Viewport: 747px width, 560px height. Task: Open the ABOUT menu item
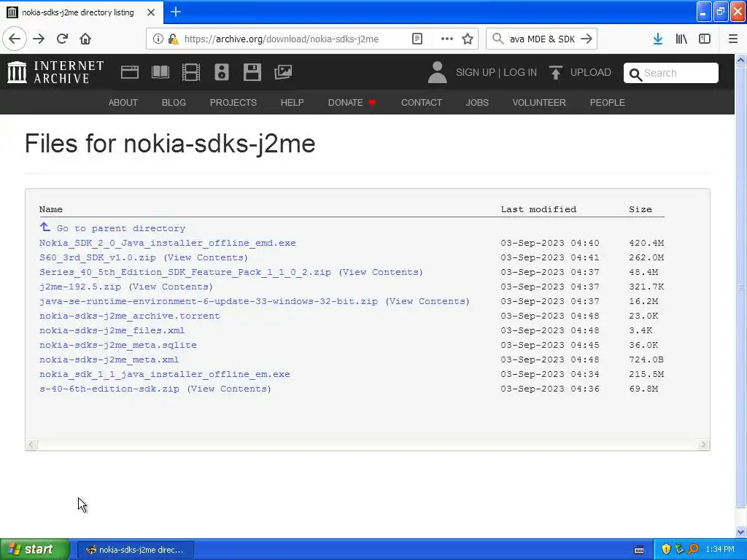point(123,102)
